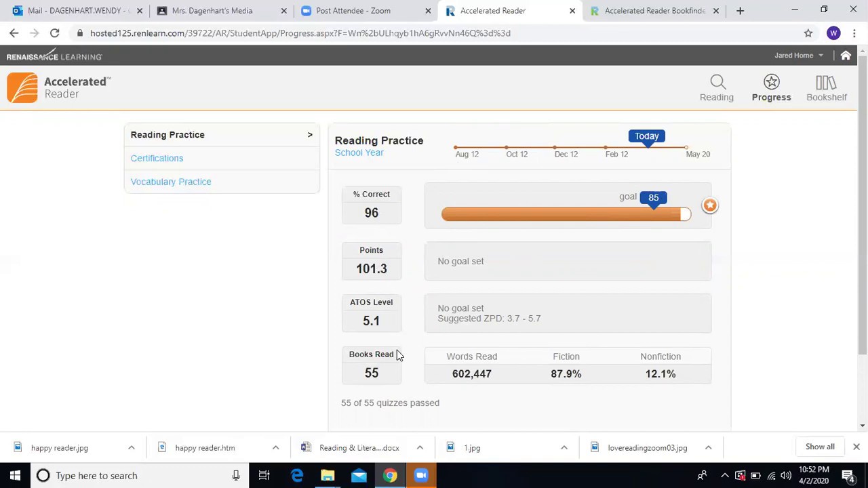The height and width of the screenshot is (488, 868).
Task: Click the Oct 12 timeline point
Action: point(507,147)
